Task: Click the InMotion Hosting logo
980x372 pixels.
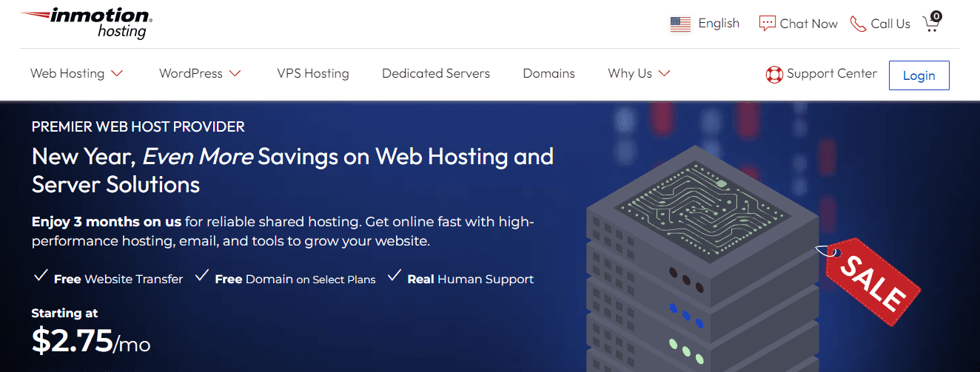Action: pos(86,23)
